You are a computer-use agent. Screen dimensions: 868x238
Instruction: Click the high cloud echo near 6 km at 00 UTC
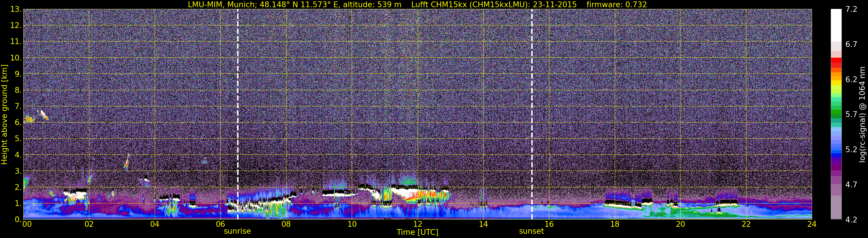29,119
